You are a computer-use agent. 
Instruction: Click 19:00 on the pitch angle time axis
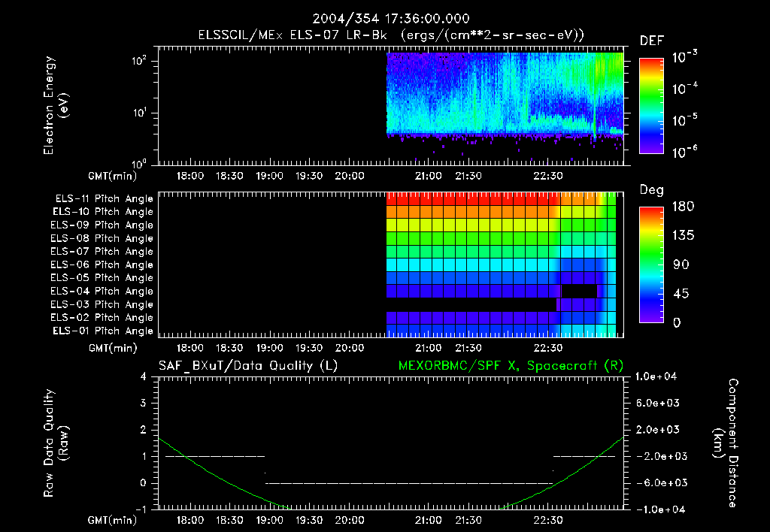pos(270,348)
